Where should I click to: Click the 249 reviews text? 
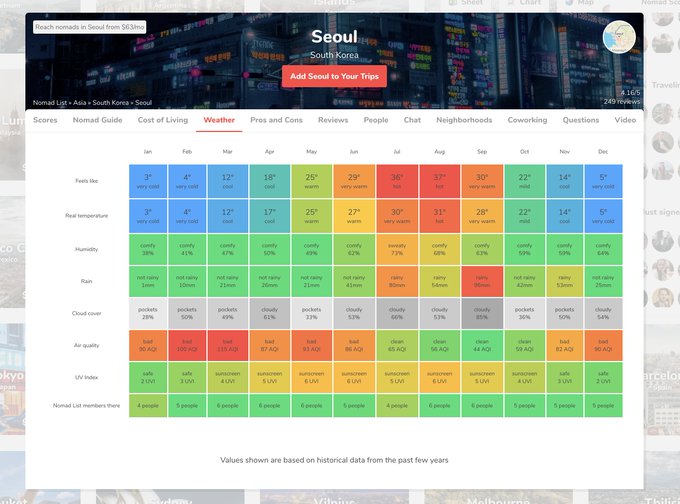[622, 101]
